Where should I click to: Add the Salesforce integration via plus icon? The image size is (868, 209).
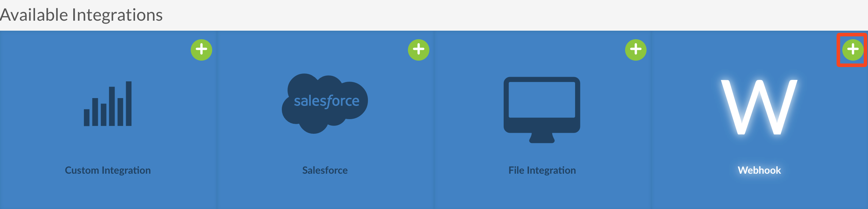pos(419,50)
